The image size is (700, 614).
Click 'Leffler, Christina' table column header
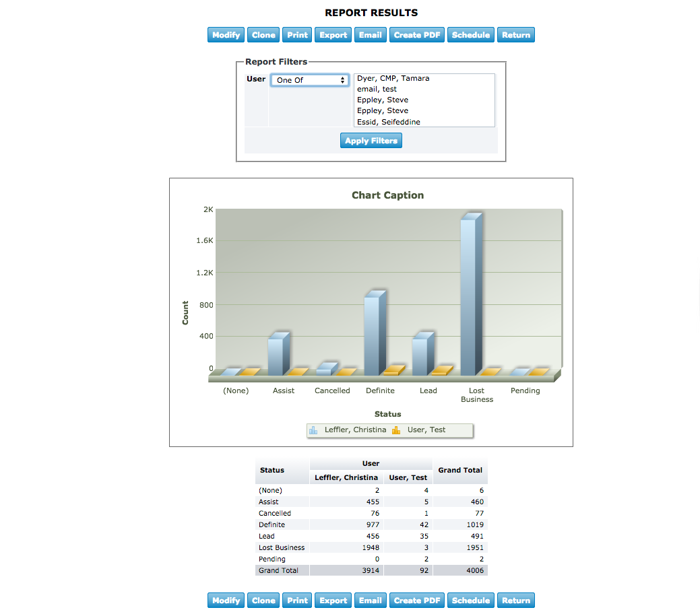[346, 477]
